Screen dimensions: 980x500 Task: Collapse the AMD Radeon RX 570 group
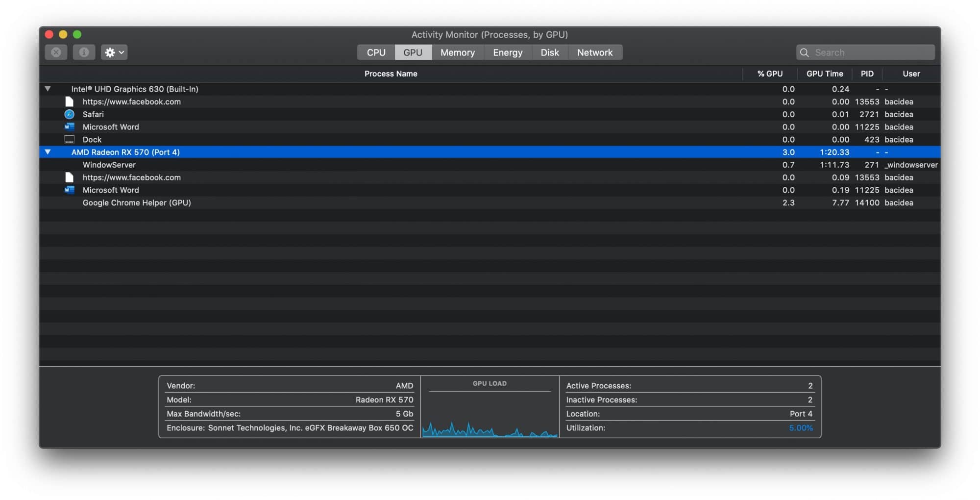tap(48, 152)
